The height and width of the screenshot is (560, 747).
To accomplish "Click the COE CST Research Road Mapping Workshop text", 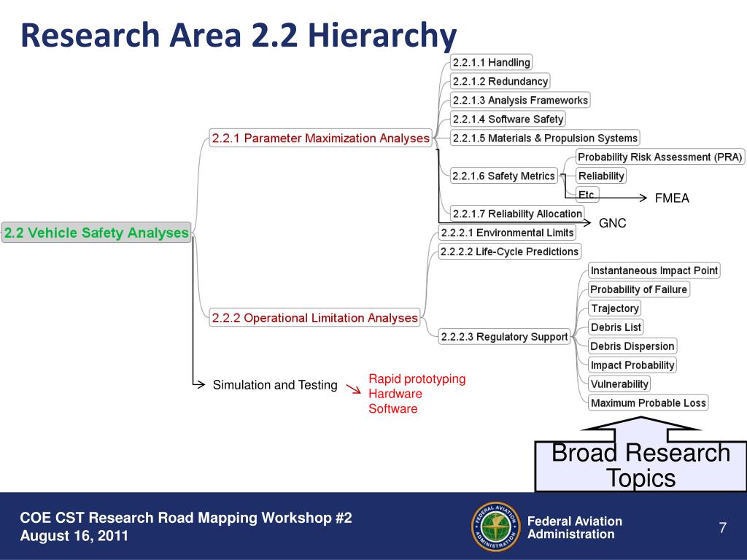I will tap(186, 518).
